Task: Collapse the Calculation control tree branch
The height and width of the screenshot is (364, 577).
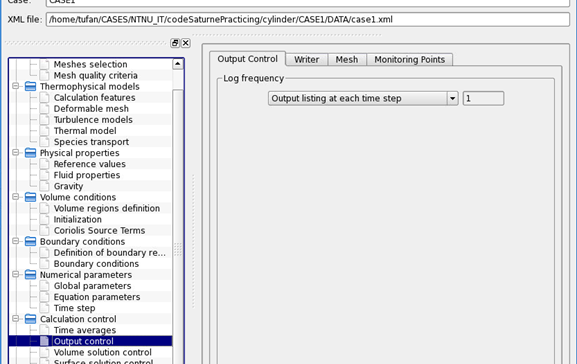Action: 15,318
